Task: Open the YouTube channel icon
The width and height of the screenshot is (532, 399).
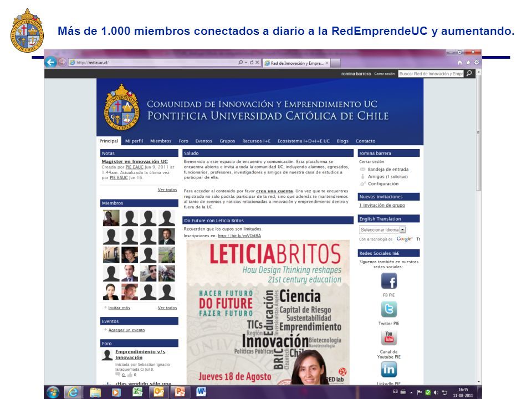Action: [x=389, y=337]
